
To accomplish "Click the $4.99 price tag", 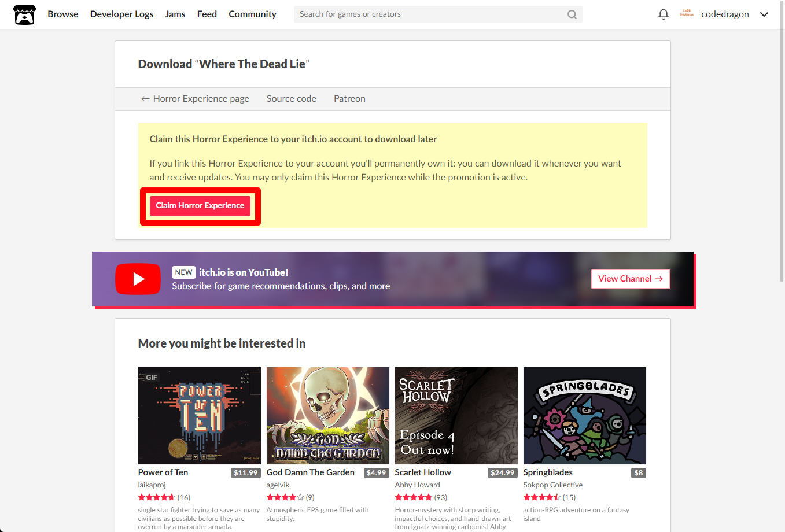I will pos(376,473).
